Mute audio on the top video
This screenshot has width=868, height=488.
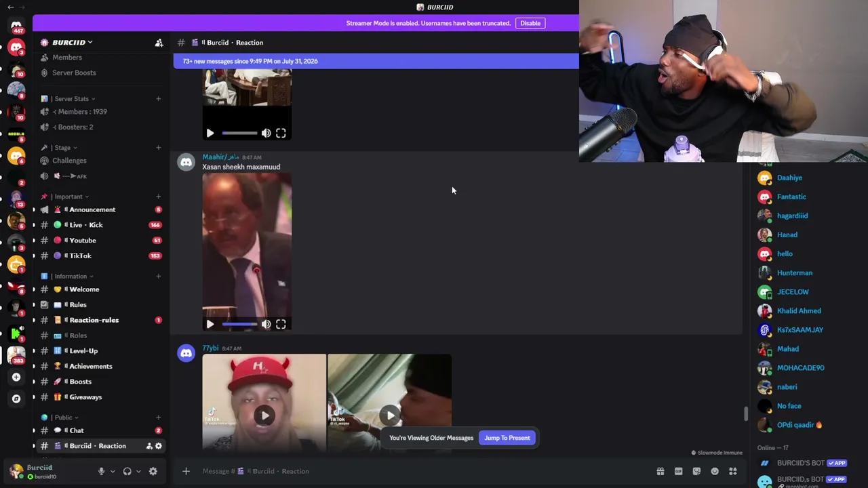click(266, 134)
